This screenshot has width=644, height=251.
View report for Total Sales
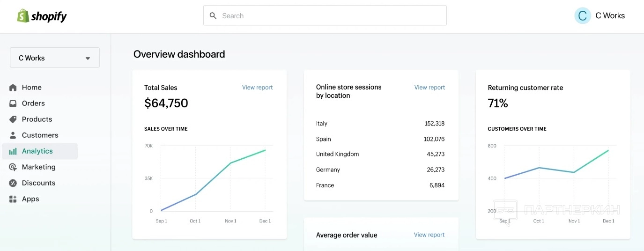coord(257,88)
